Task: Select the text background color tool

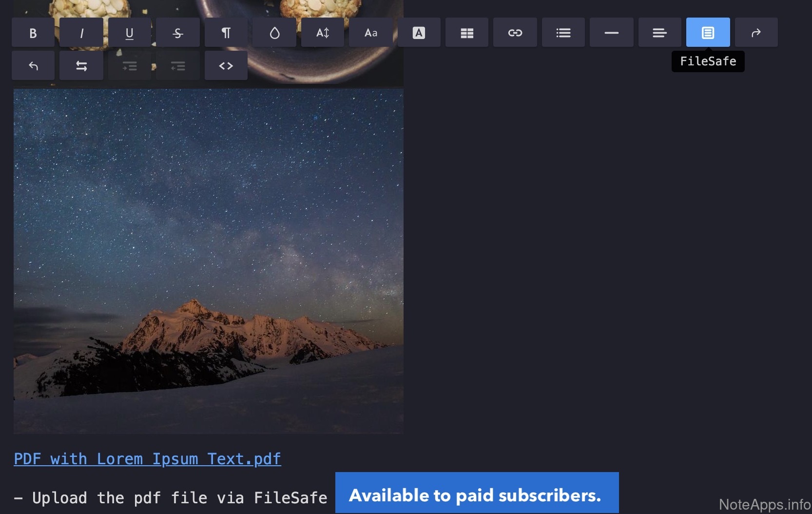Action: (x=419, y=33)
